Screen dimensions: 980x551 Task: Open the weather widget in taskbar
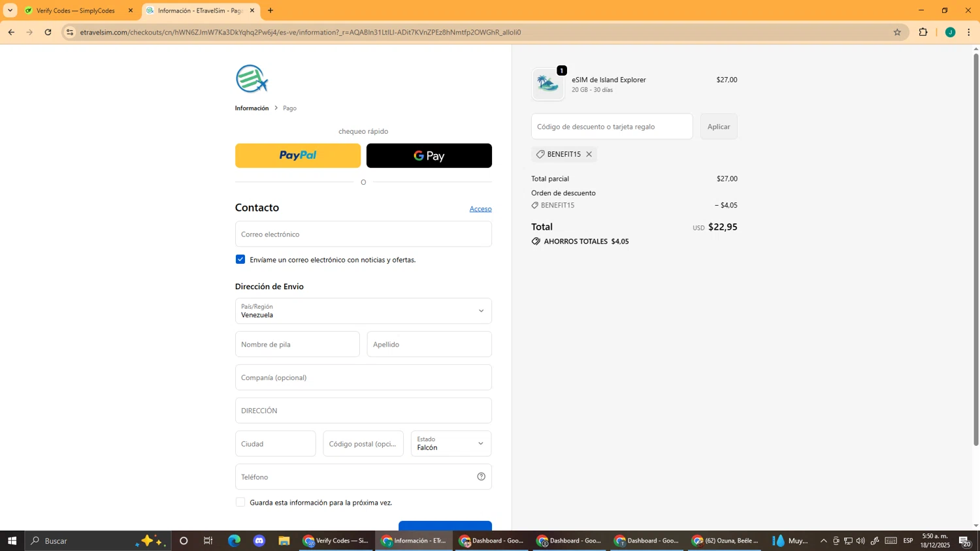click(791, 541)
